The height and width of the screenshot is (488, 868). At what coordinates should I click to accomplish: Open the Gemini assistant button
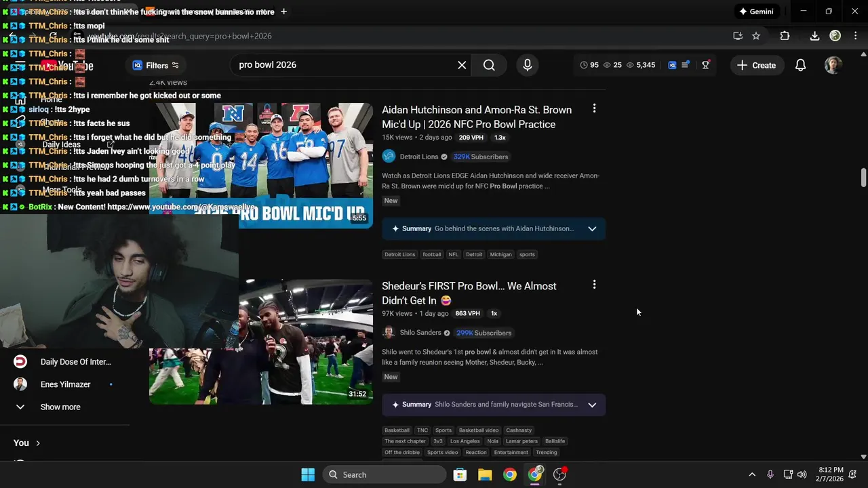click(x=757, y=12)
